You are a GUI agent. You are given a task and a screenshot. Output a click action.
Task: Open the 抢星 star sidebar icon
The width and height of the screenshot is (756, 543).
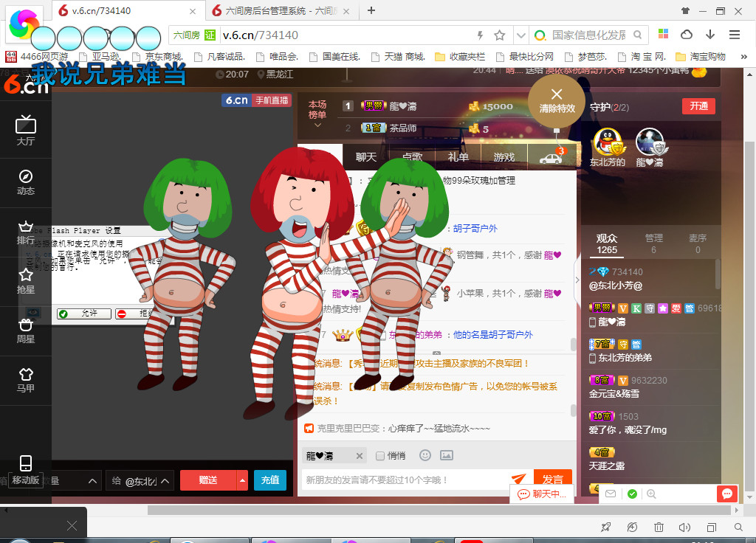tap(26, 281)
